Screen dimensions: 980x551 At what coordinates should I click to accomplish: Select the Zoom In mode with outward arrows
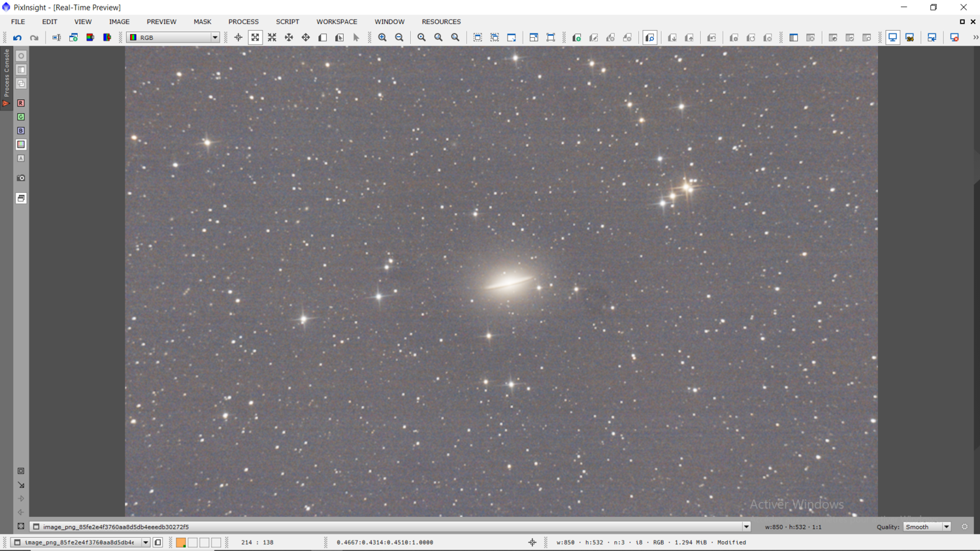click(255, 38)
